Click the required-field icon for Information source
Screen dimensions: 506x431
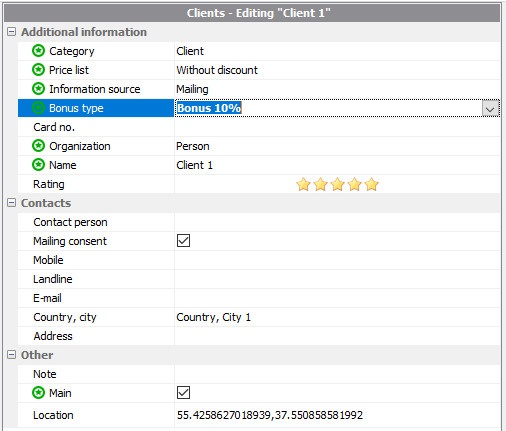point(38,89)
